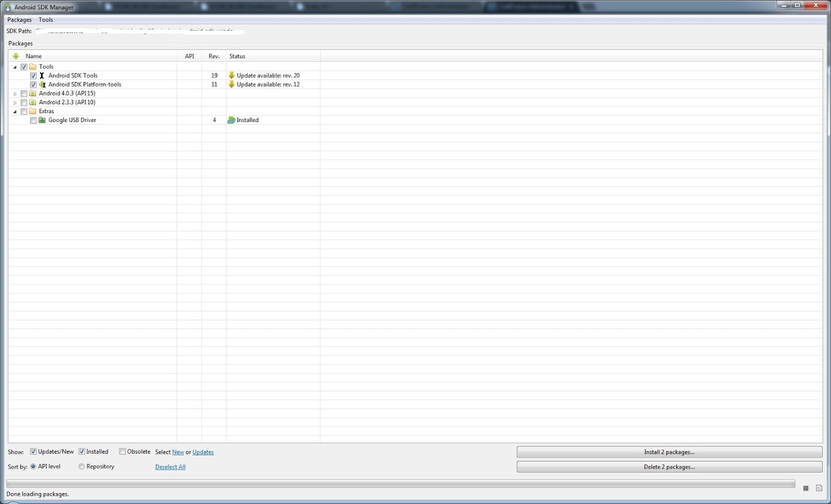Open the SDK Manager log icon
The image size is (831, 504).
coord(819,488)
